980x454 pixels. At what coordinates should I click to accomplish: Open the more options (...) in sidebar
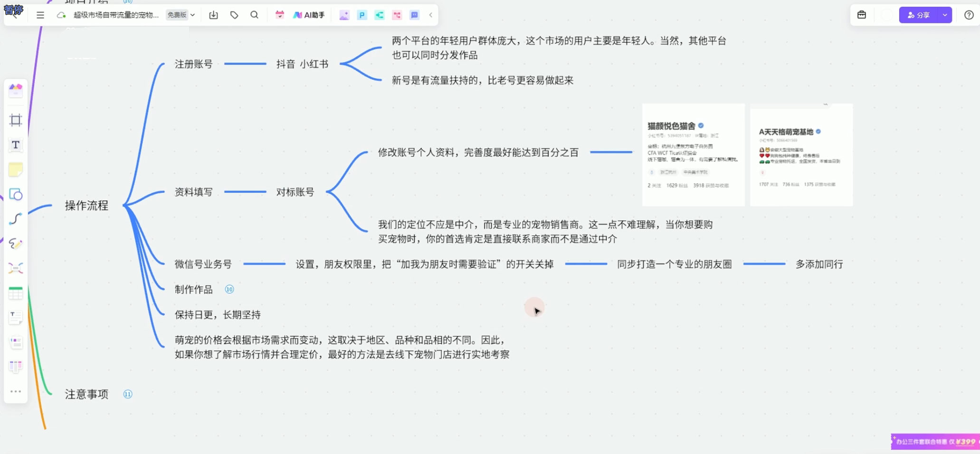coord(16,391)
